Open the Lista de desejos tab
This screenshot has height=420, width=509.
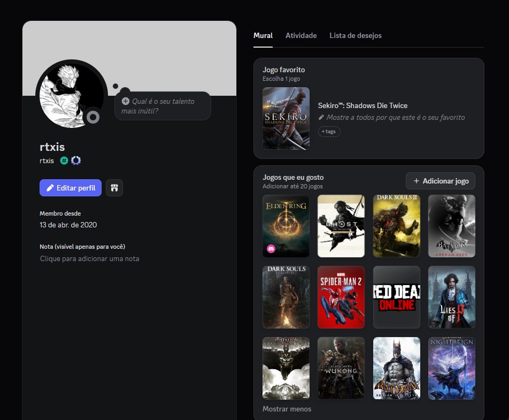coord(356,35)
